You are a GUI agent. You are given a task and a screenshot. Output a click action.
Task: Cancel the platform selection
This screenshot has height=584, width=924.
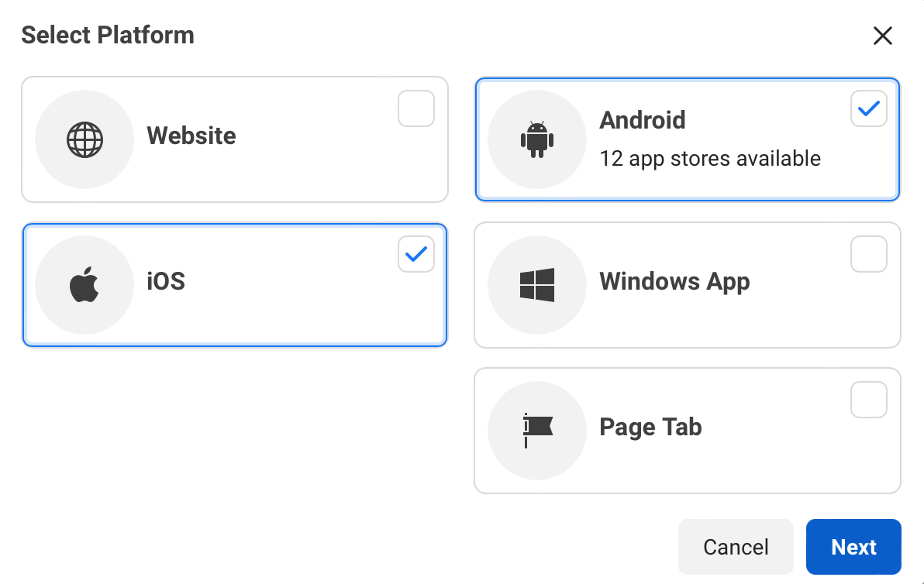click(736, 547)
